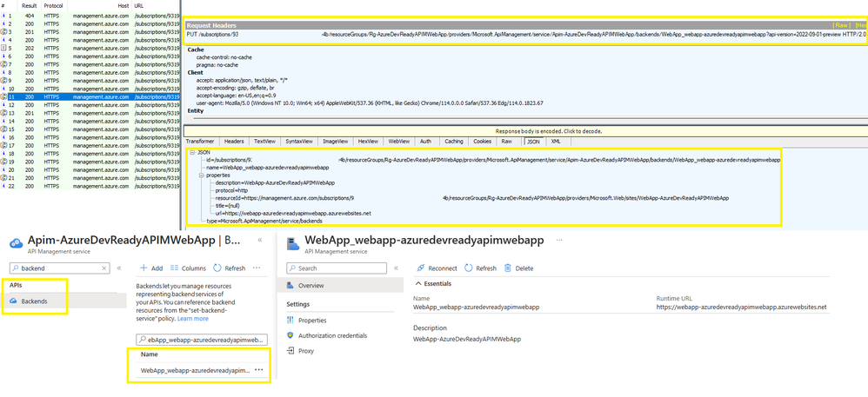
Task: Follow the Learn more link
Action: (192, 319)
